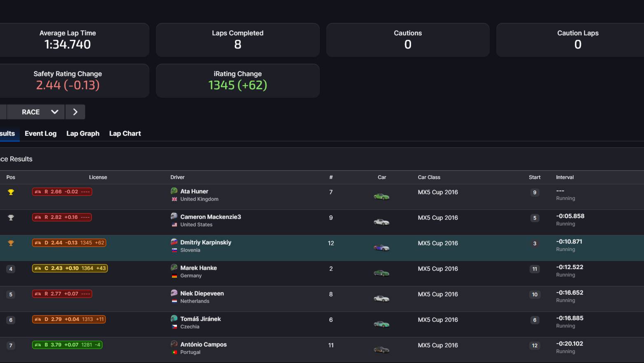Viewport: 644px width, 363px height.
Task: Open the Lap Graph tab
Action: pos(83,133)
